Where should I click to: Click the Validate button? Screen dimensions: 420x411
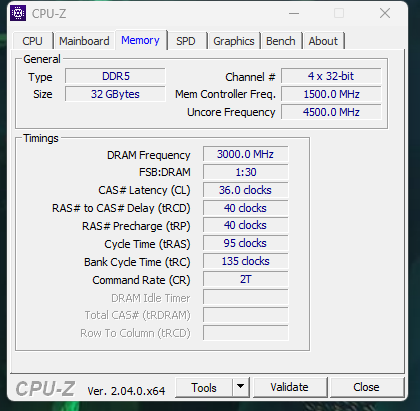289,387
